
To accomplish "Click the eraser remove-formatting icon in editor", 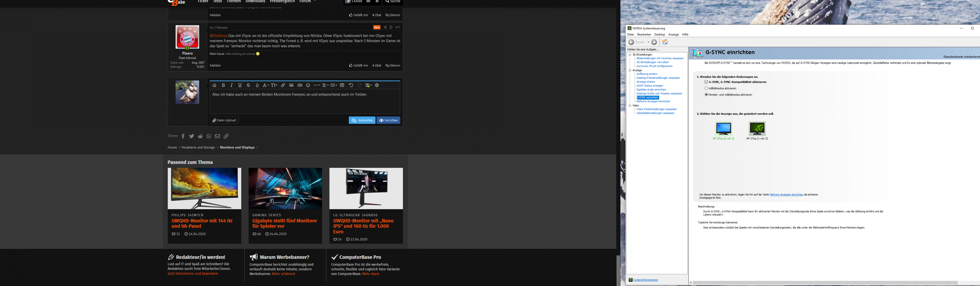I will click(x=214, y=85).
